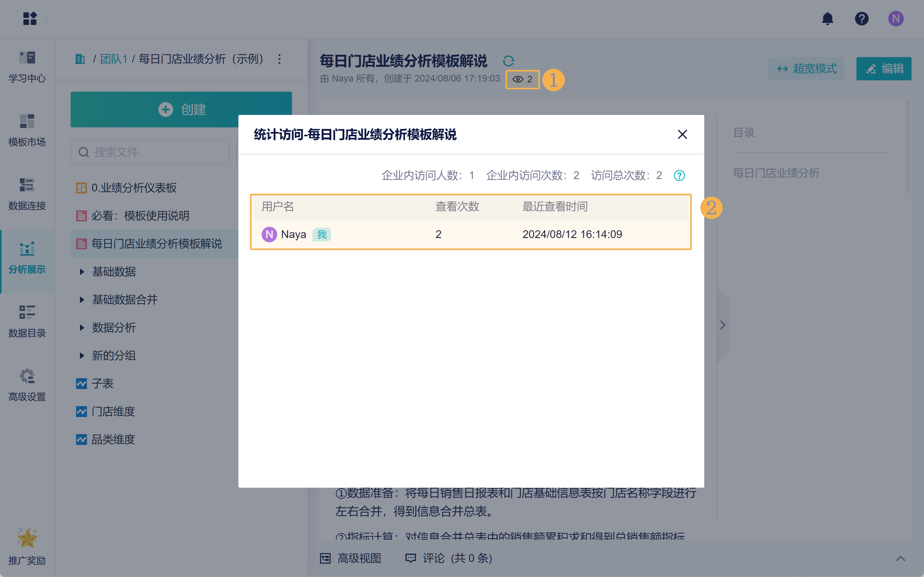Expand the 基础数据 group
Image resolution: width=924 pixels, height=577 pixels.
tap(82, 272)
